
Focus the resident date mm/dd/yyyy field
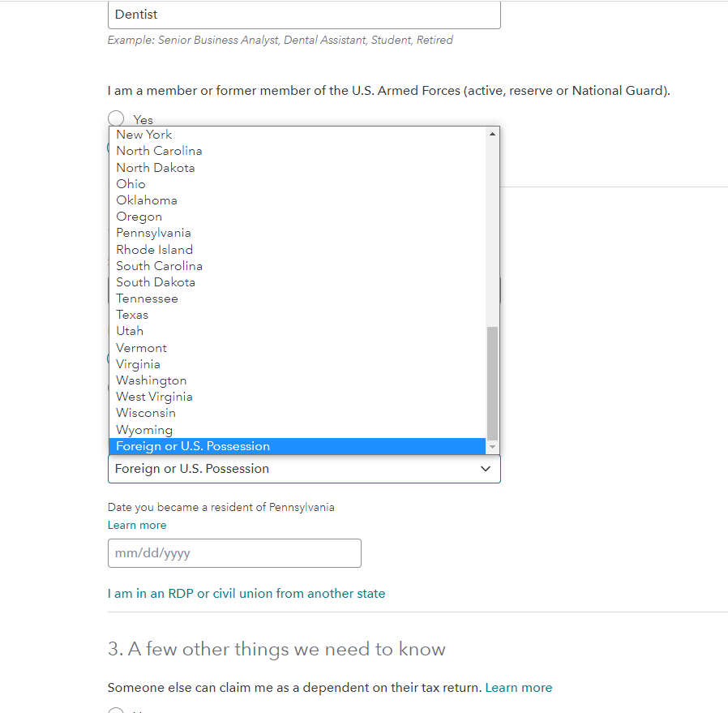click(x=234, y=553)
